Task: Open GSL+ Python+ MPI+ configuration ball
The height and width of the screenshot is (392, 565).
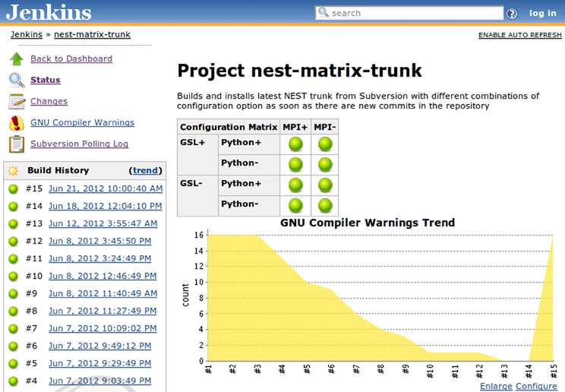Action: click(296, 144)
